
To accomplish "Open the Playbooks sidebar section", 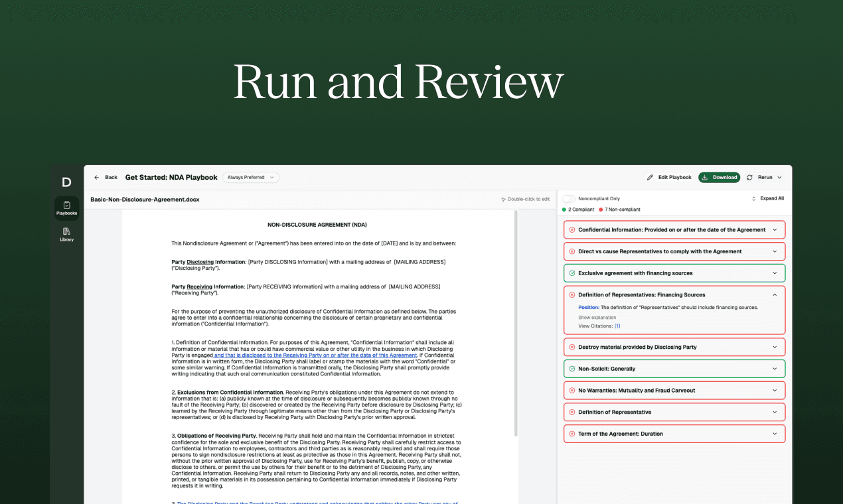I will (66, 208).
